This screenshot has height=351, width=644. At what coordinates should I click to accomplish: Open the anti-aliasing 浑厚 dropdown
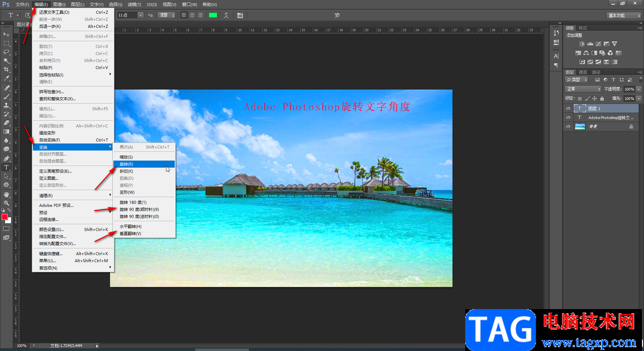click(x=166, y=15)
